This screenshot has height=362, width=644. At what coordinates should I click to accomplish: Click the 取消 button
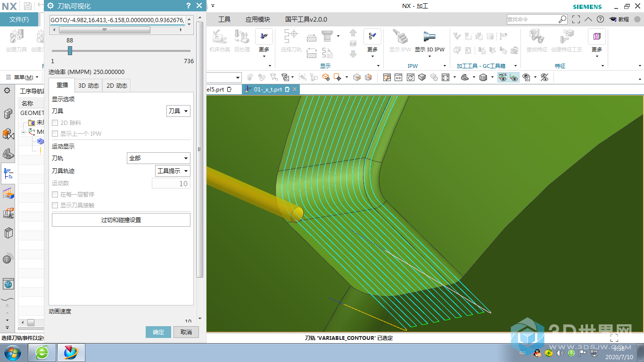click(x=186, y=332)
